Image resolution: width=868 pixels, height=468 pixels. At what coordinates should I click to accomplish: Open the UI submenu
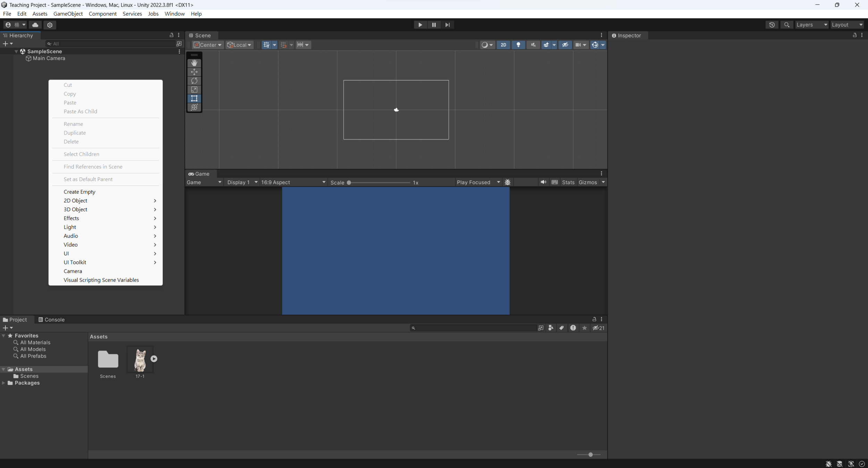pyautogui.click(x=106, y=253)
